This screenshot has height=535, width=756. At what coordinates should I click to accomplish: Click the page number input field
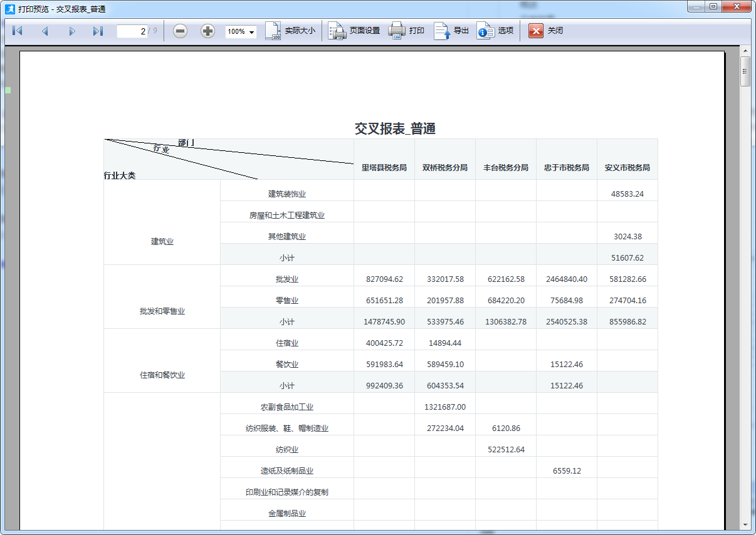[x=132, y=31]
